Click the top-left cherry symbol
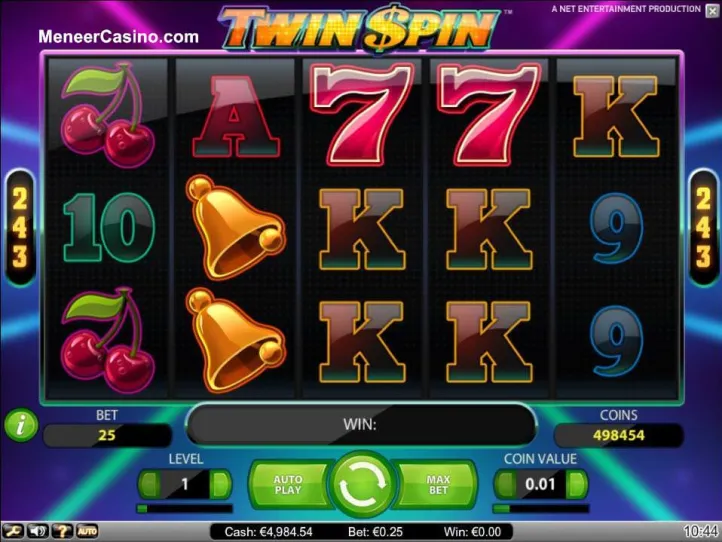 point(108,115)
